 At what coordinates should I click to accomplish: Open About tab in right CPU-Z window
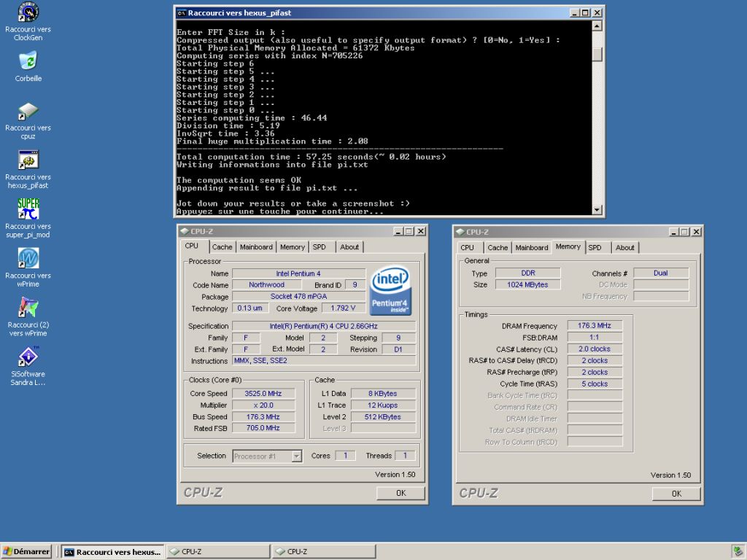[x=624, y=248]
